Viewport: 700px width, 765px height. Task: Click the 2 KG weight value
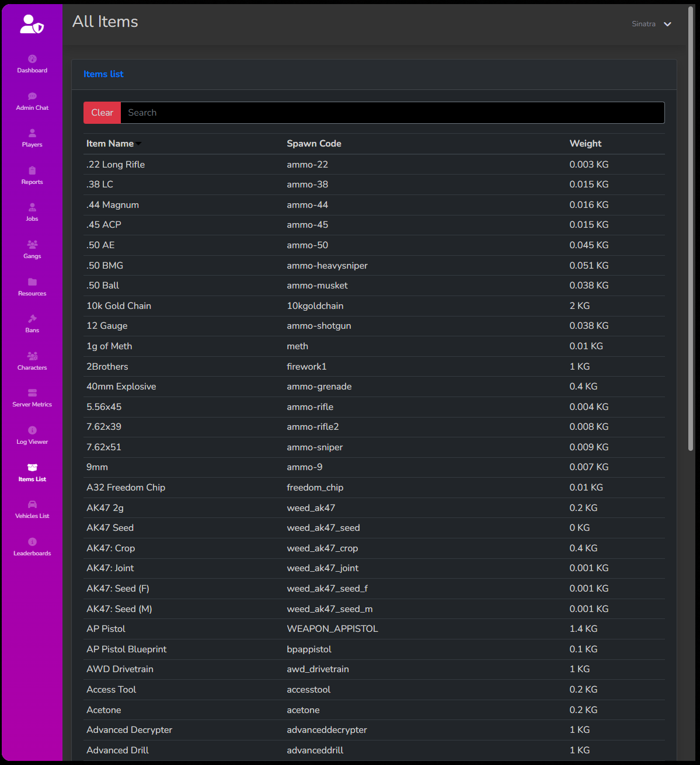coord(580,306)
